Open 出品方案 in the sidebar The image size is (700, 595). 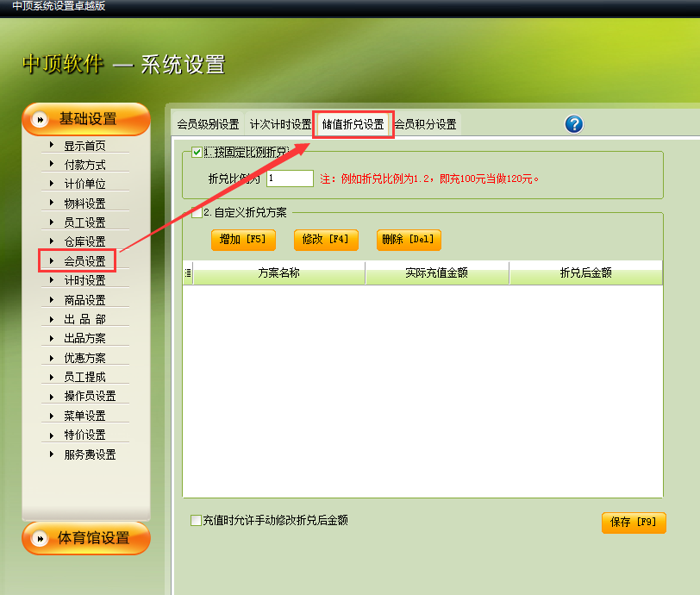click(x=84, y=338)
